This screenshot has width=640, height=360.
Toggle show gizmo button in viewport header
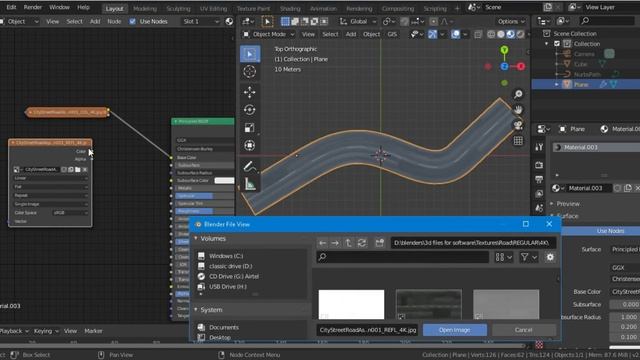(432, 34)
